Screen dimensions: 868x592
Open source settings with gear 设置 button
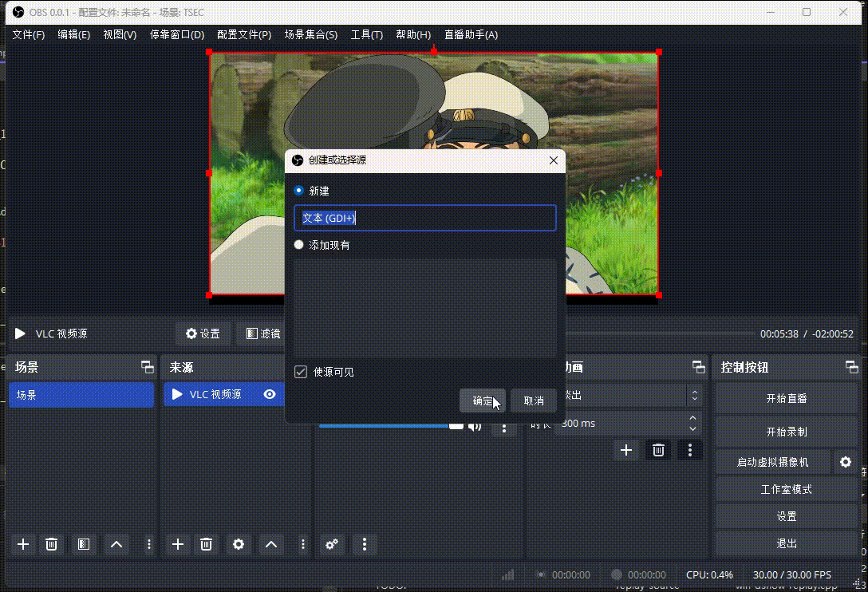[203, 333]
